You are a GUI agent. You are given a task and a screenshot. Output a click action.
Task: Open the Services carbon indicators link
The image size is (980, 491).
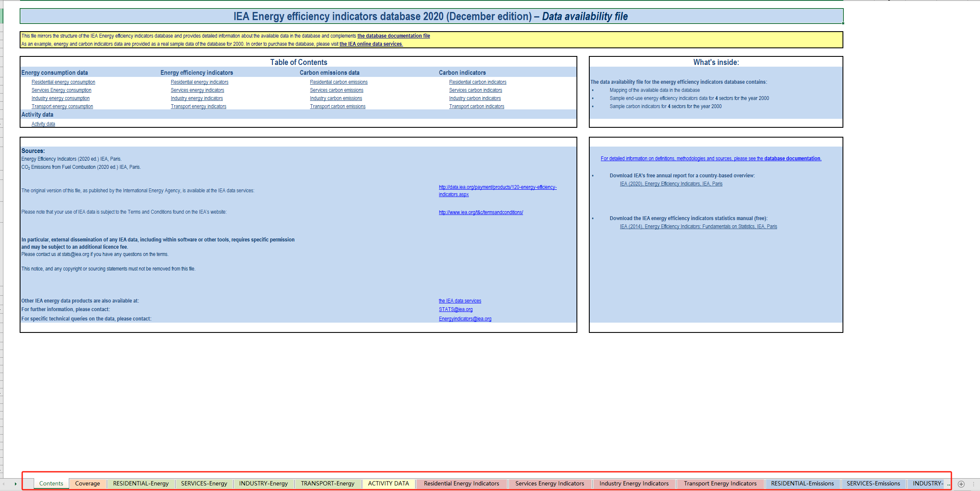pyautogui.click(x=475, y=90)
